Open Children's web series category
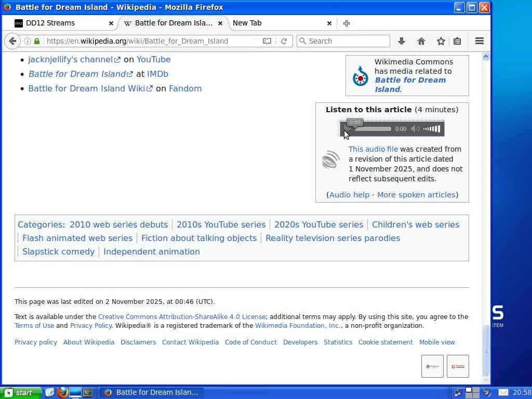Viewport: 532px width, 399px height. 416,224
